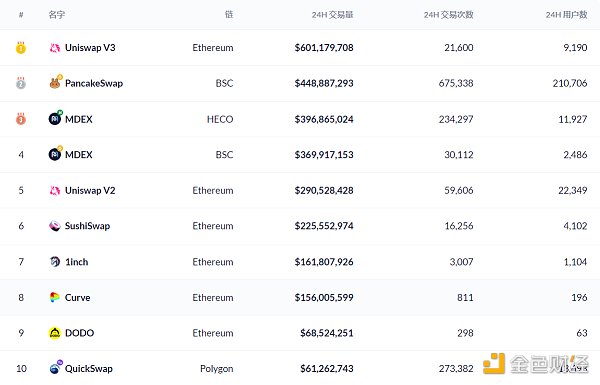
Task: Click the PancakeSwap bunny logo icon
Action: [55, 82]
